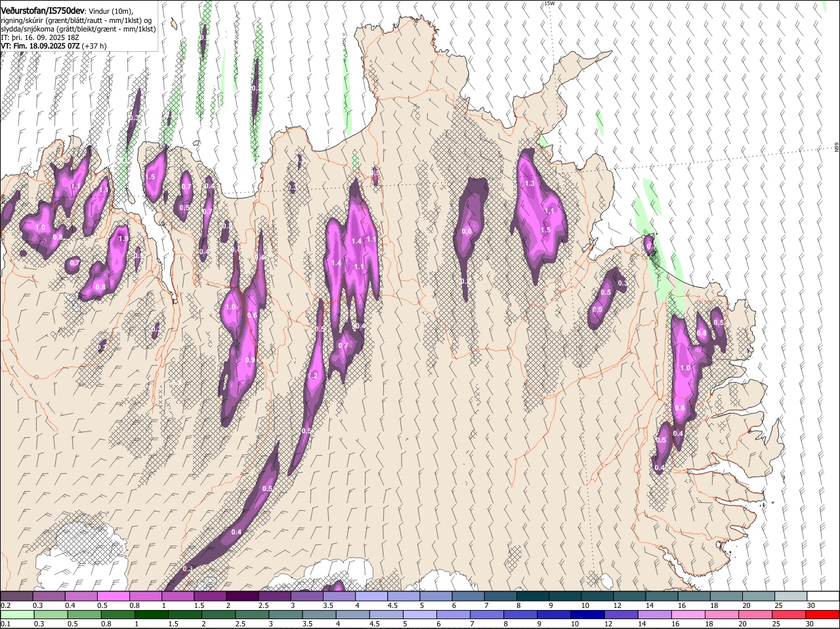The image size is (840, 629).
Task: Click the '1.2' precipitation value on the map
Action: pos(312,376)
